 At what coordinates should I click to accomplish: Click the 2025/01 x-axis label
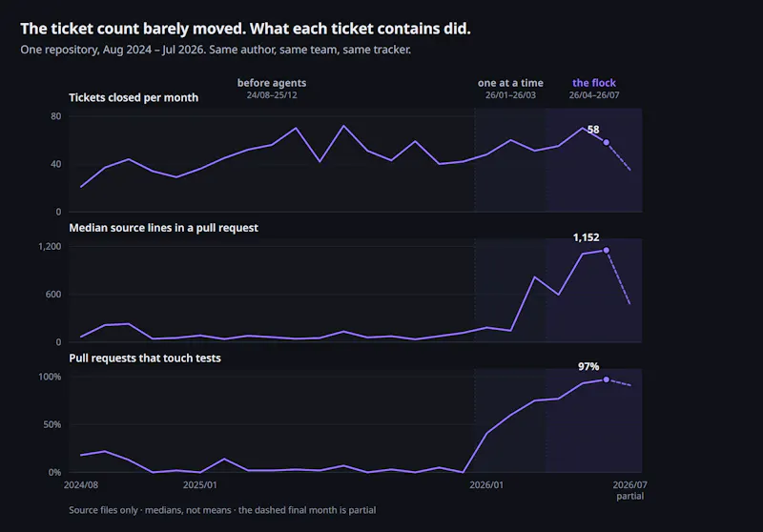point(200,485)
